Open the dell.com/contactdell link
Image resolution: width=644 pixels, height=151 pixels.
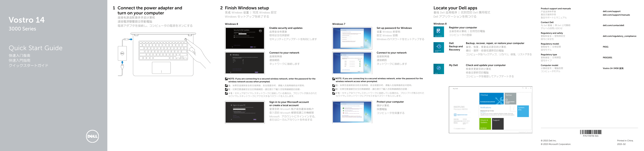(613, 25)
